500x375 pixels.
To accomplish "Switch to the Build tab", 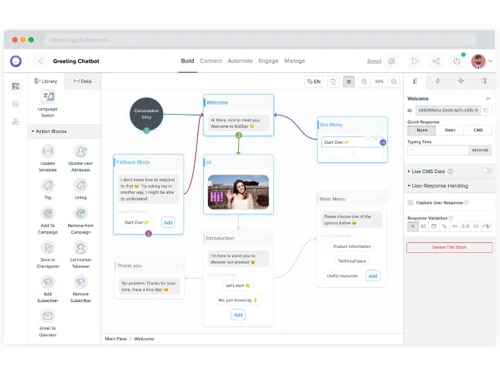I will (x=187, y=61).
